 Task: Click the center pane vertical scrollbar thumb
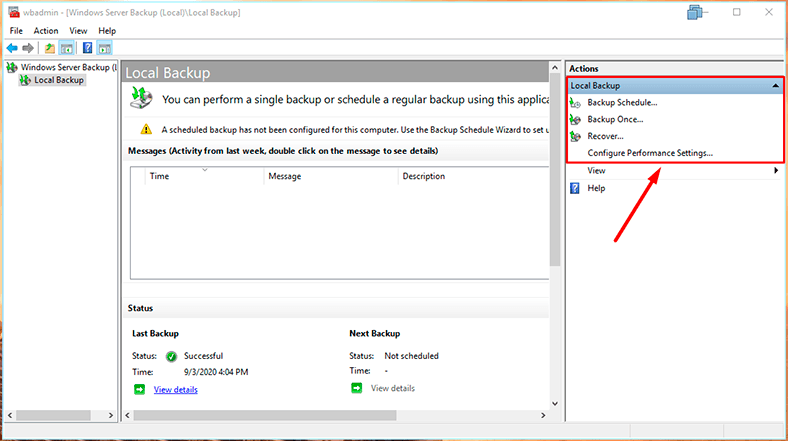[x=555, y=170]
